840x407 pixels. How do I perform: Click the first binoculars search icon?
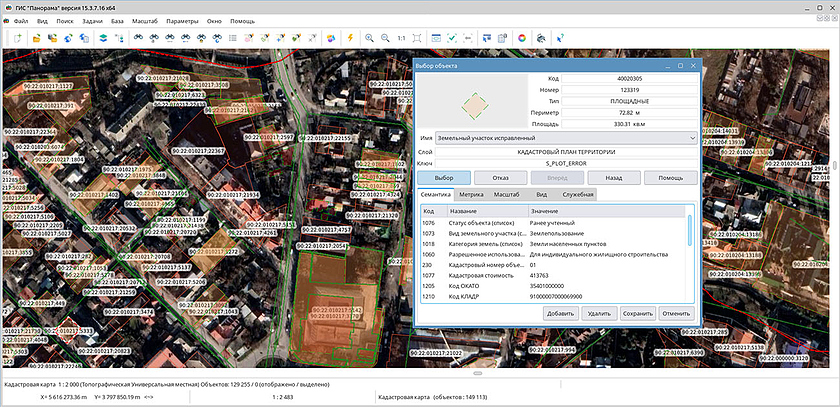click(139, 37)
